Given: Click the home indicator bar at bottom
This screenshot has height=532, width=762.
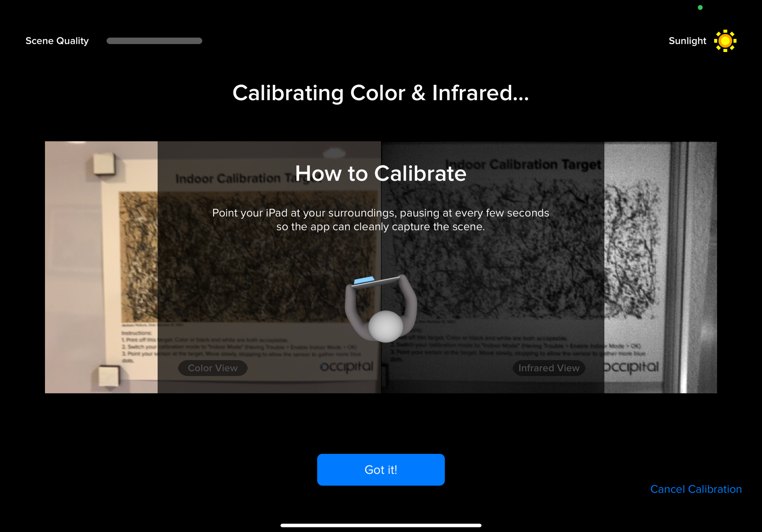Looking at the screenshot, I should point(381,525).
